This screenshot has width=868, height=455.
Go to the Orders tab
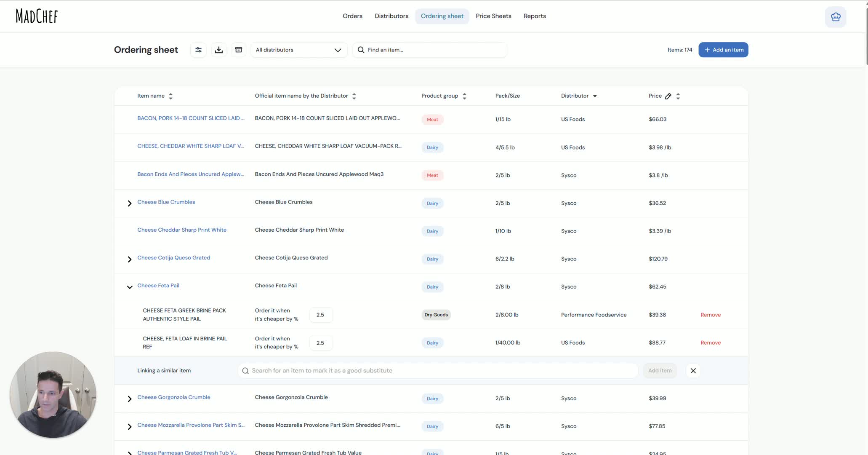[352, 16]
